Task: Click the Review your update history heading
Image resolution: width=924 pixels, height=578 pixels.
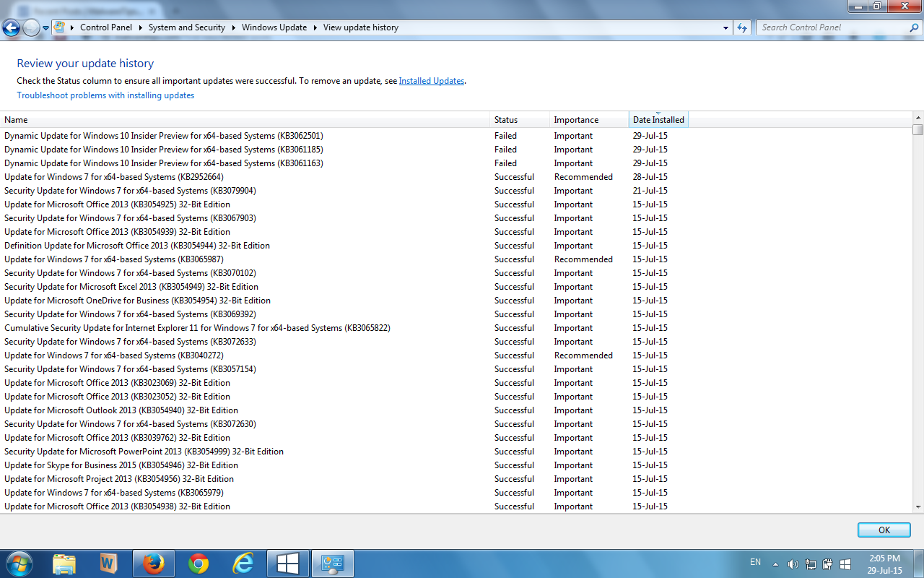Action: pos(85,64)
